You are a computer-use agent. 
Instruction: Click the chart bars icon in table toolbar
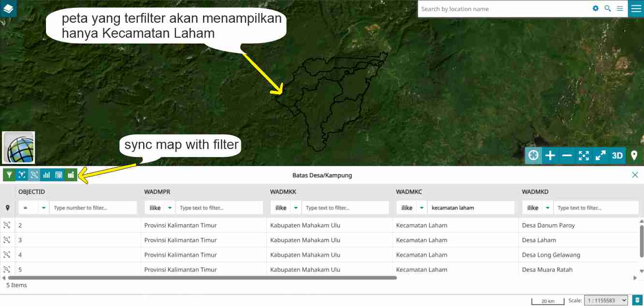click(x=46, y=175)
